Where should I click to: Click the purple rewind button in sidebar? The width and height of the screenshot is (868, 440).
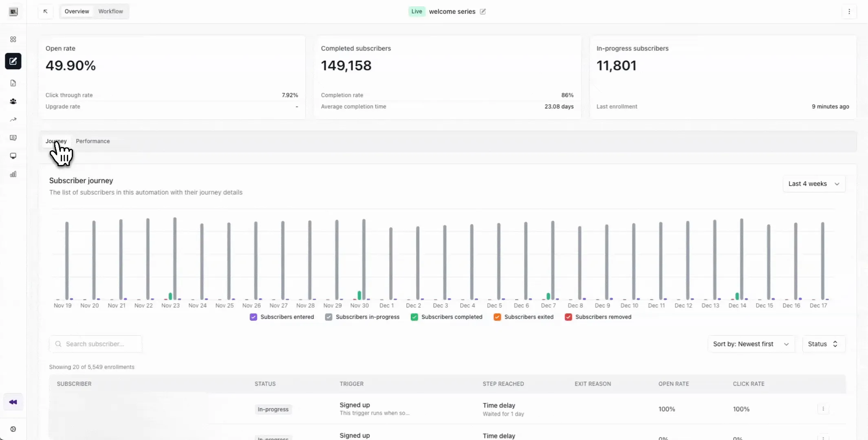[13, 402]
